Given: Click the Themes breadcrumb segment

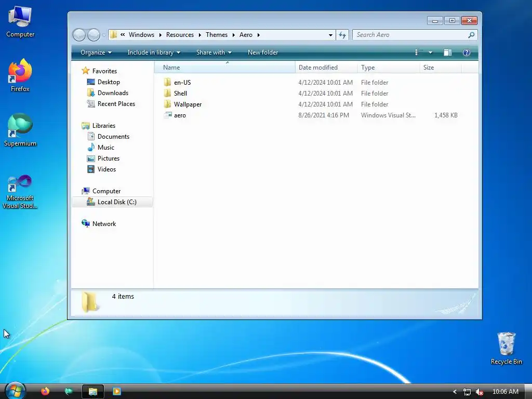Looking at the screenshot, I should [x=217, y=35].
